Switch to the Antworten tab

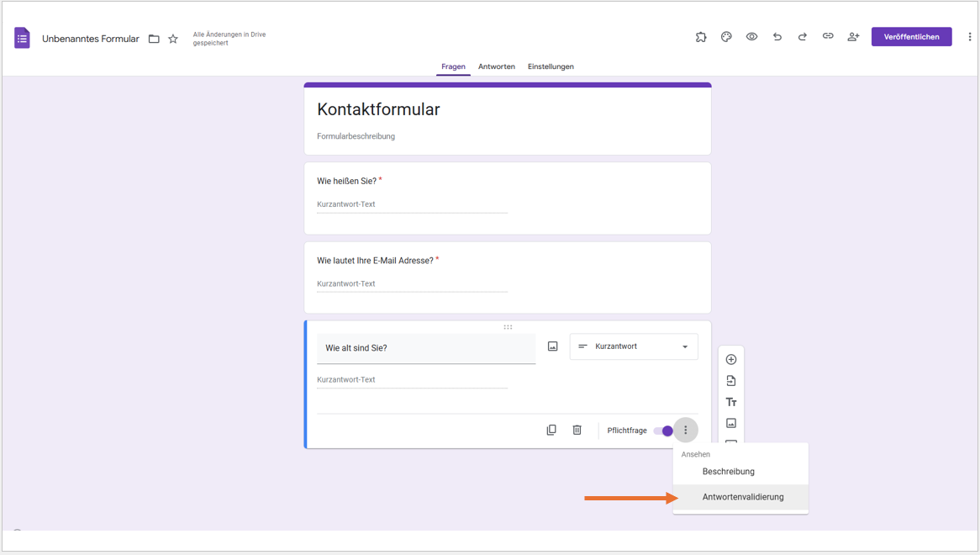(x=496, y=66)
